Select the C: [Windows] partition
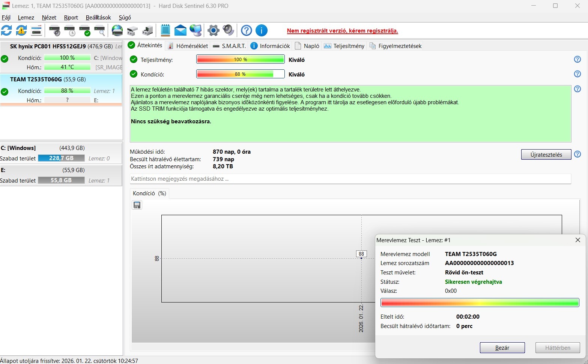This screenshot has height=364, width=588. pyautogui.click(x=61, y=153)
